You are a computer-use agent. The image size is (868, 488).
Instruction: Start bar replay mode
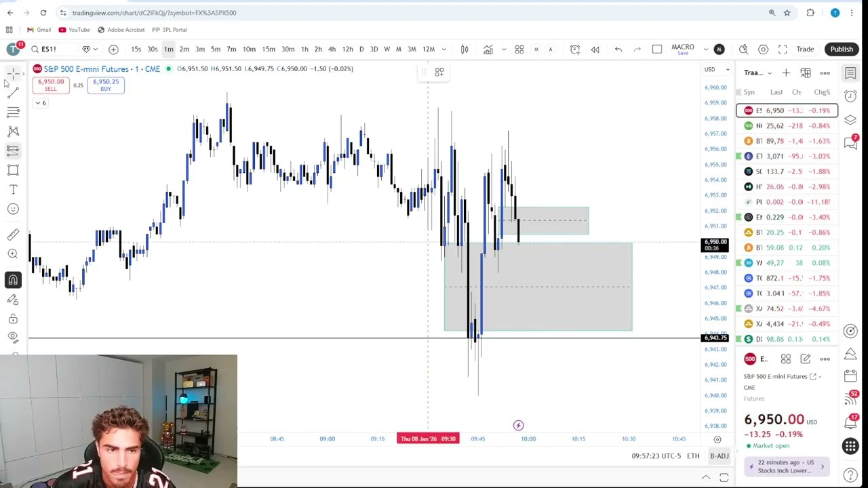click(x=595, y=49)
